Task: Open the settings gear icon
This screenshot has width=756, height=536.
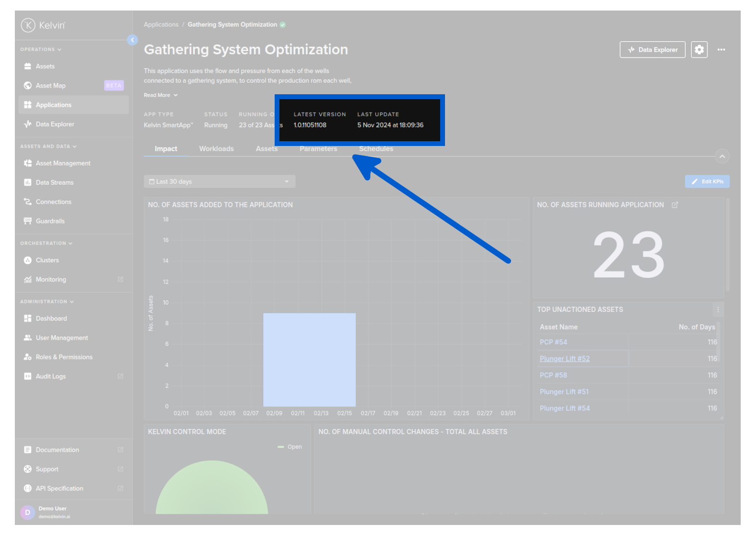Action: pos(699,50)
